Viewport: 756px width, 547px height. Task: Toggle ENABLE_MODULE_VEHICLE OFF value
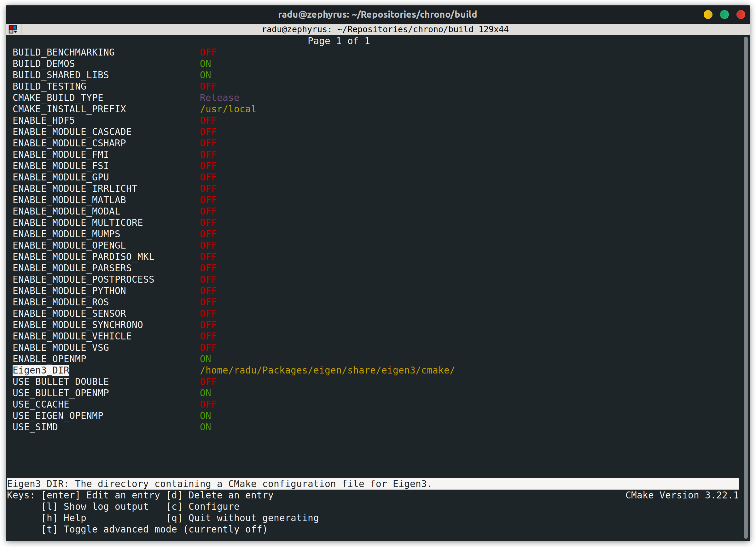coord(208,336)
